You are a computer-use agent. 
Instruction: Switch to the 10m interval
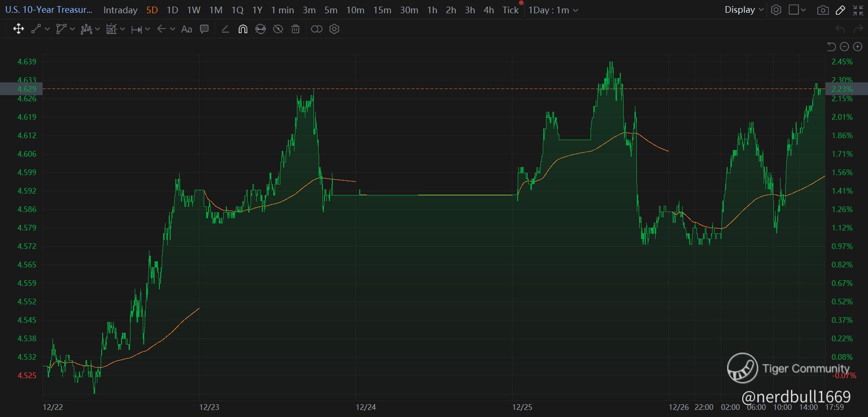[355, 10]
